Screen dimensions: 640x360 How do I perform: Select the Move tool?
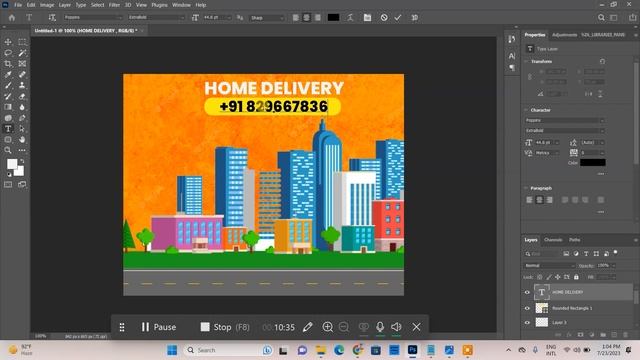click(8, 42)
